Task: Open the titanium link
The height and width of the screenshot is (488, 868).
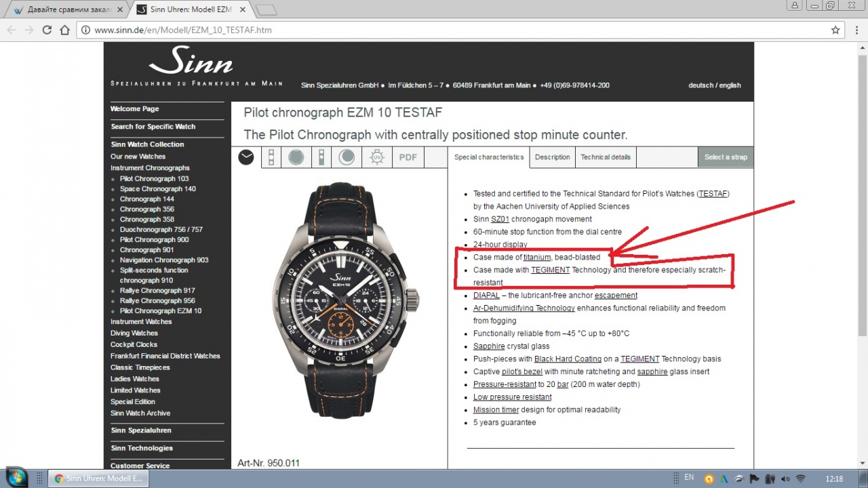Action: point(537,258)
